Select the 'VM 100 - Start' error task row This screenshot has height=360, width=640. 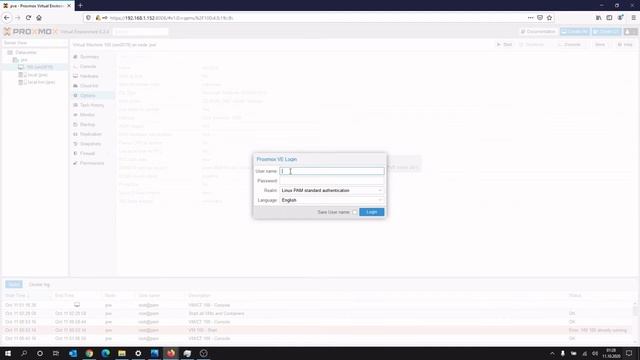pyautogui.click(x=318, y=330)
